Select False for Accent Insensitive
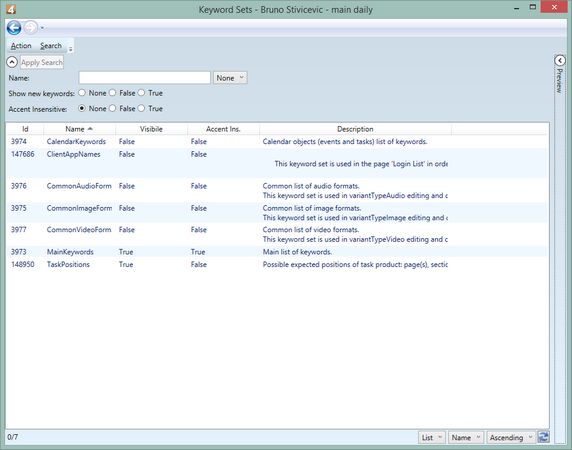Image resolution: width=572 pixels, height=450 pixels. [x=112, y=108]
